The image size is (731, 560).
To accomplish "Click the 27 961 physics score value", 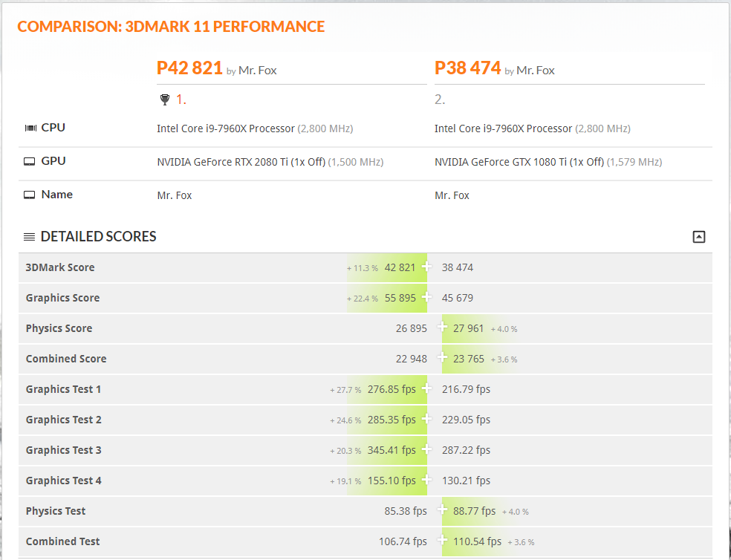I will coord(469,328).
